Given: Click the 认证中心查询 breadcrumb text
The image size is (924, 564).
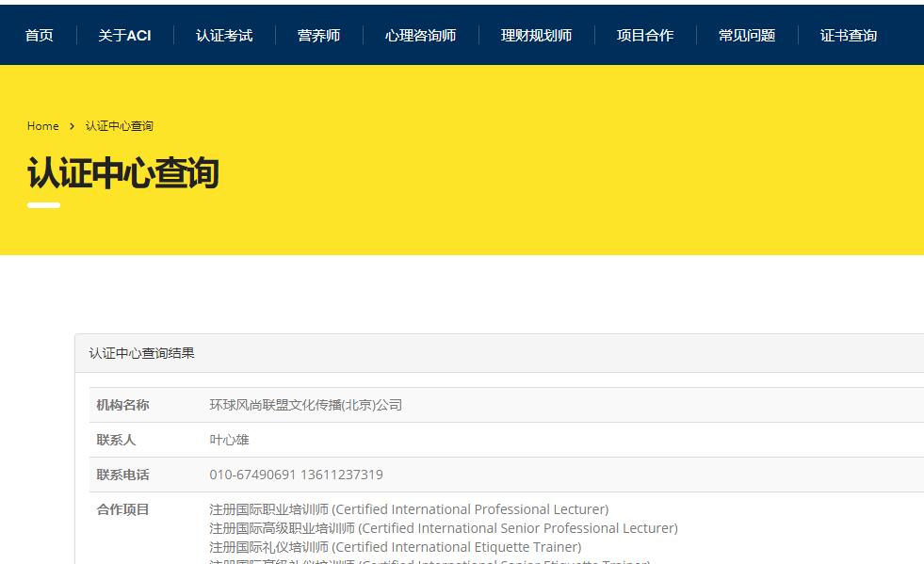Looking at the screenshot, I should coord(119,126).
